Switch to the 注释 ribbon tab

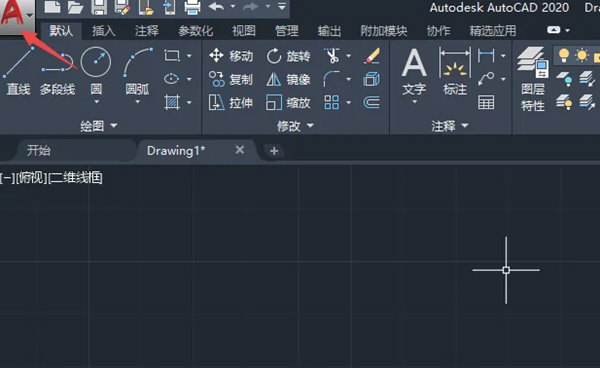pyautogui.click(x=147, y=31)
